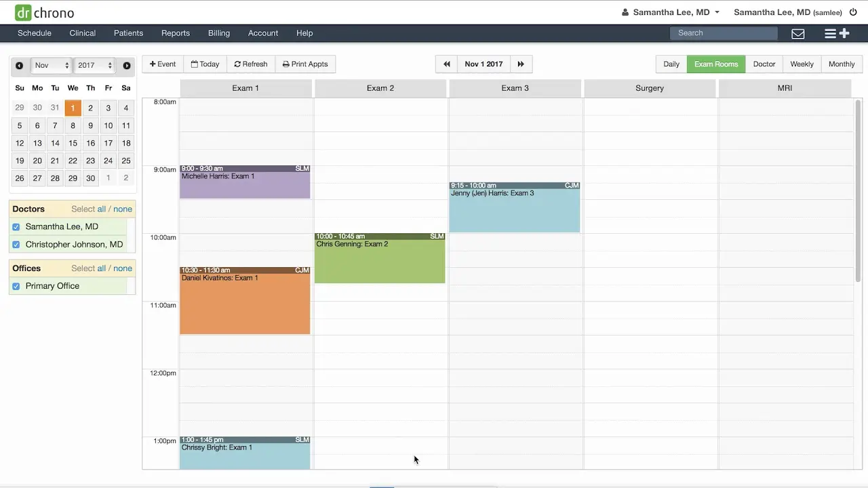The width and height of the screenshot is (868, 488).
Task: Click the Exam 2 column header
Action: (x=380, y=88)
